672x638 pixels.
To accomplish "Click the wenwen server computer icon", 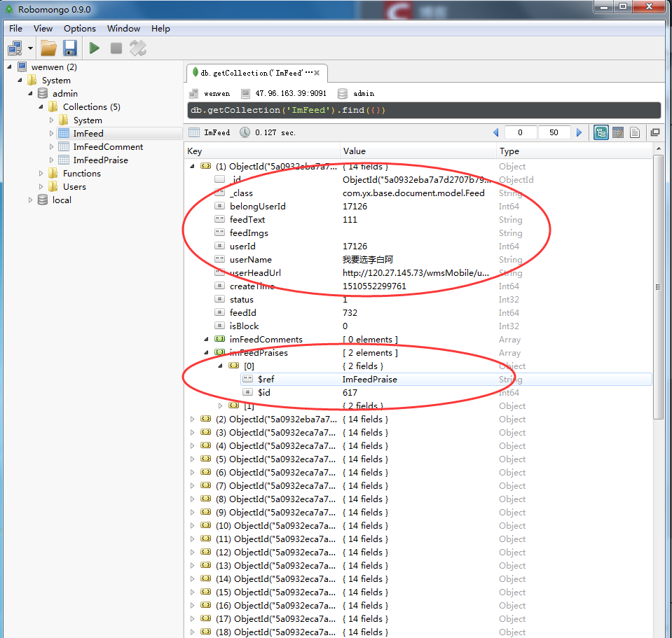I will point(22,67).
